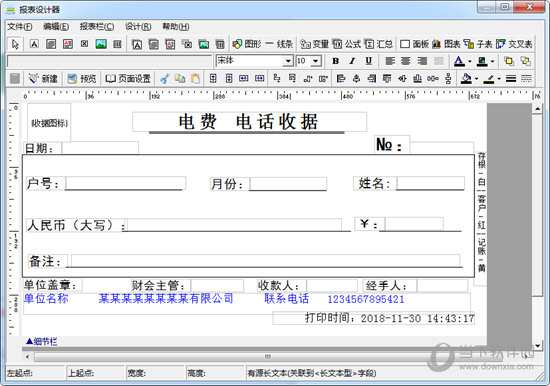Click the paste clipboard icon
The width and height of the screenshot is (550, 386).
tap(196, 78)
